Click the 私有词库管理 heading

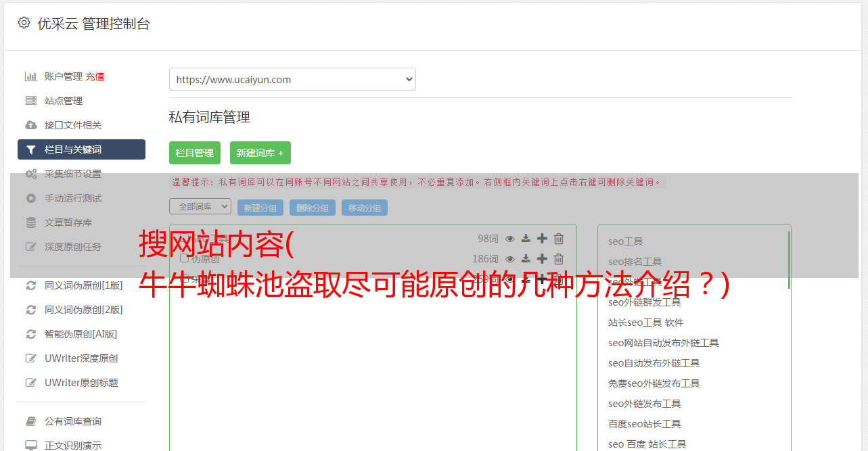click(x=210, y=117)
